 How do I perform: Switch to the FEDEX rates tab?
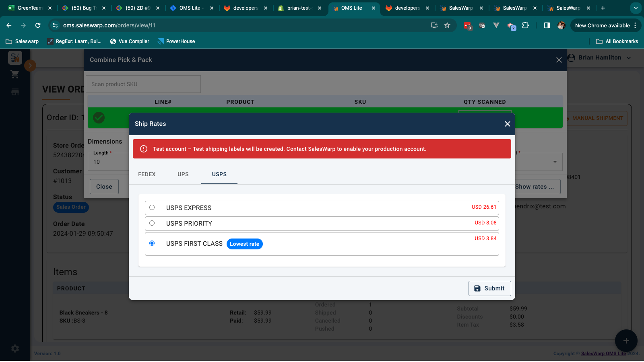(x=147, y=174)
